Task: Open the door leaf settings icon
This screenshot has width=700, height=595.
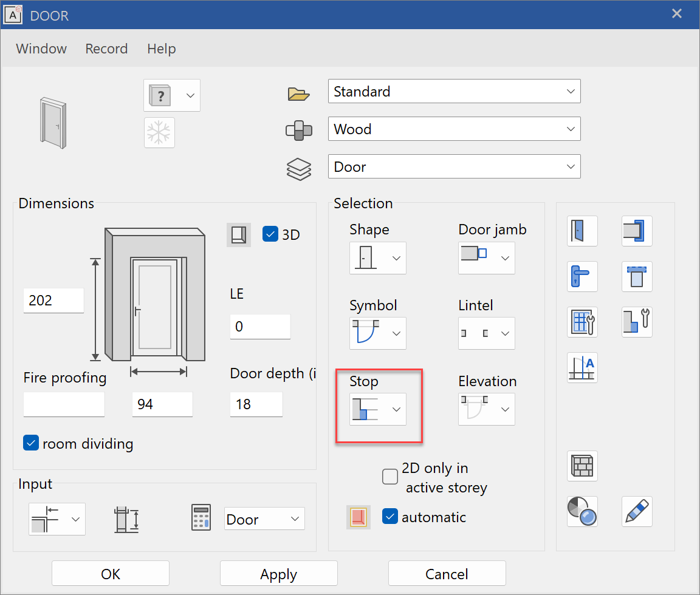Action: tap(582, 231)
